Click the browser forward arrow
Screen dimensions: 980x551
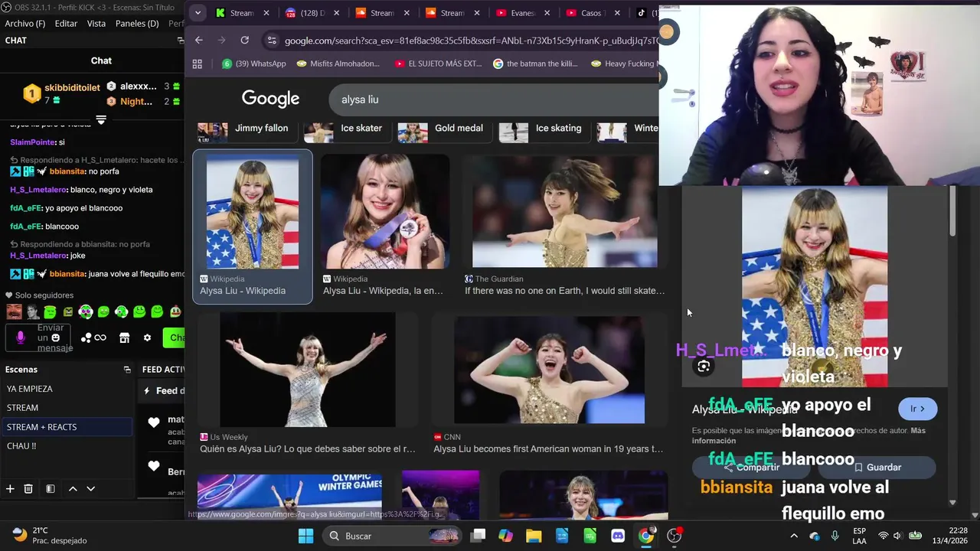pyautogui.click(x=222, y=40)
